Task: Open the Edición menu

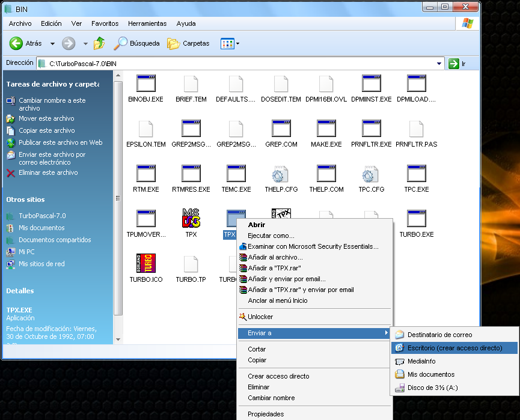Action: [51, 23]
